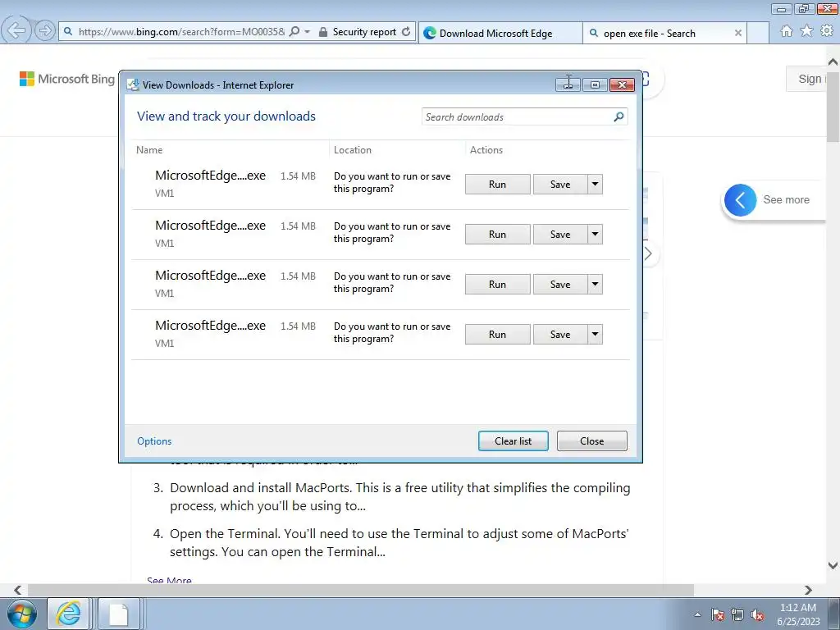The image size is (840, 630).
Task: Go to the Internet Explorer Home icon
Action: 787,31
